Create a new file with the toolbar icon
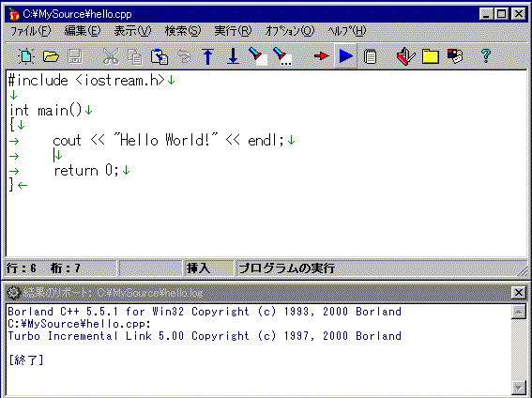Screen dimensions: 532x398 point(26,56)
